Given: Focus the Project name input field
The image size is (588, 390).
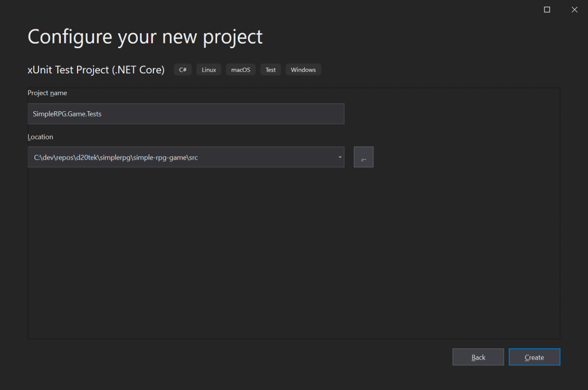Looking at the screenshot, I should click(x=185, y=114).
